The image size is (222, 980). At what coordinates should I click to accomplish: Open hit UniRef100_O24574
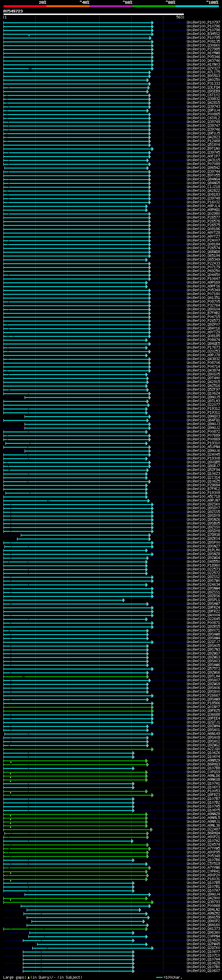[x=203, y=844]
